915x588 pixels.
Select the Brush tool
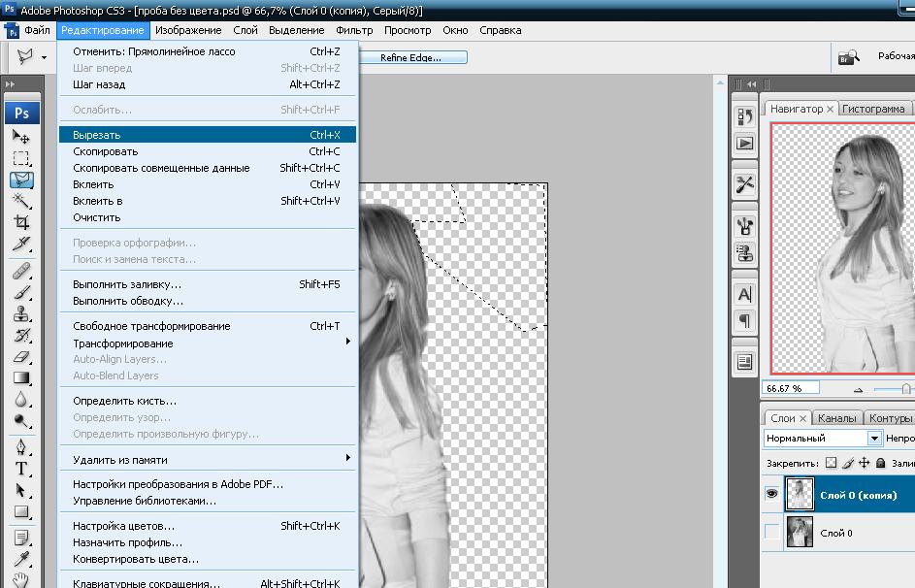pos(21,292)
